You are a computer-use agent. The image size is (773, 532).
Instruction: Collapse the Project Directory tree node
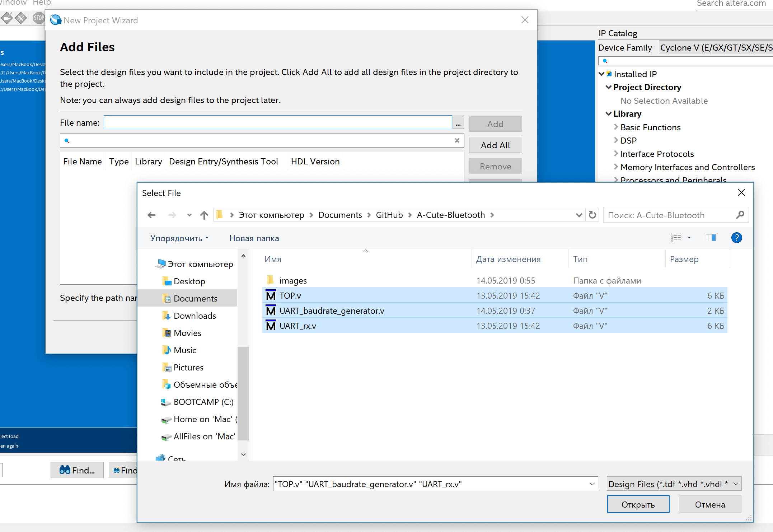click(x=609, y=87)
